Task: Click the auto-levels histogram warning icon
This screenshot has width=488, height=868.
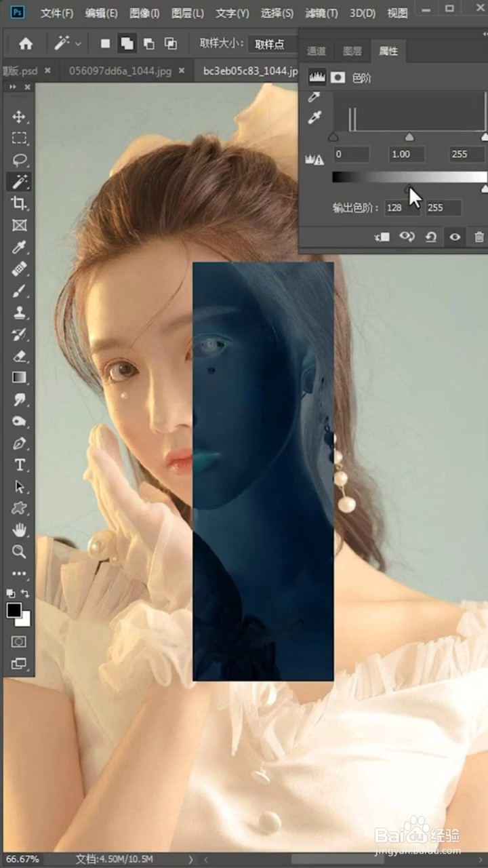Action: click(315, 159)
